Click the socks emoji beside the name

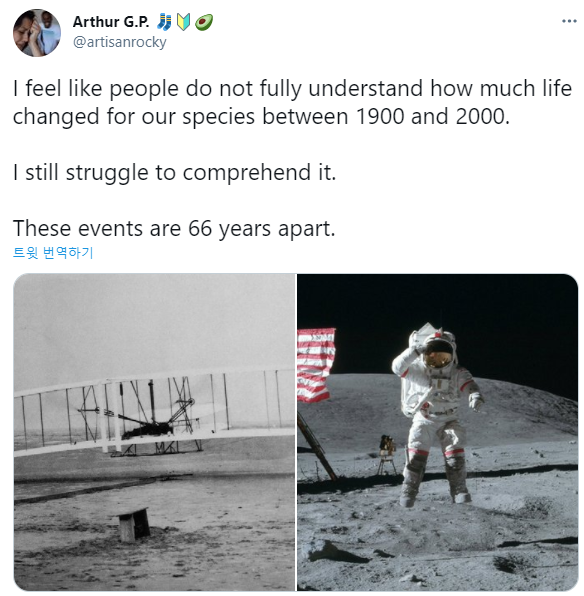164,22
